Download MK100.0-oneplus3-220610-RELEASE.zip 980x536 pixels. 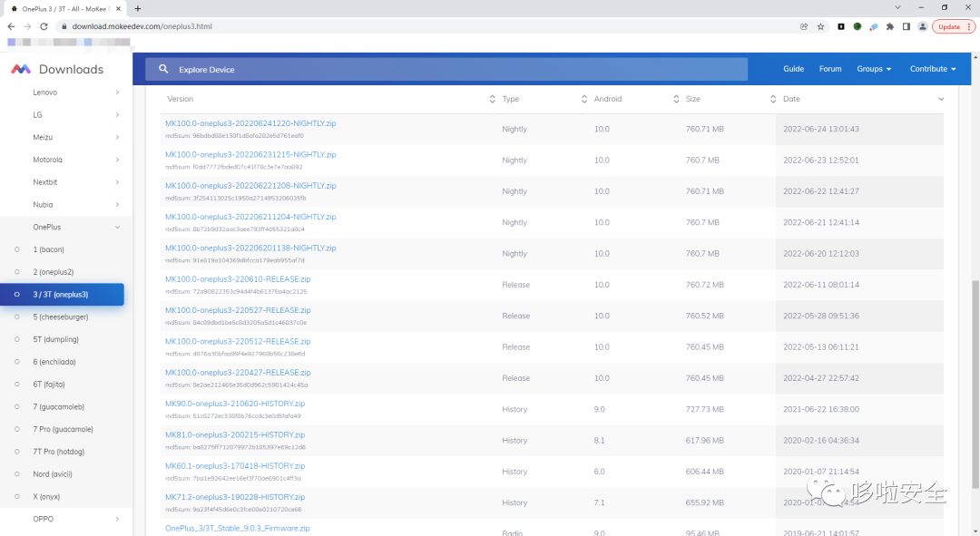tap(238, 278)
